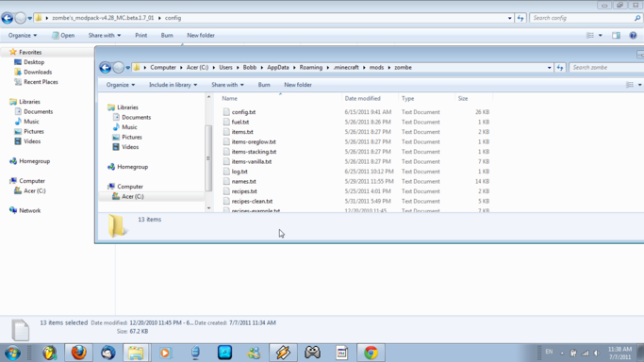The width and height of the screenshot is (644, 362).
Task: Select the config.txt file
Action: click(243, 112)
